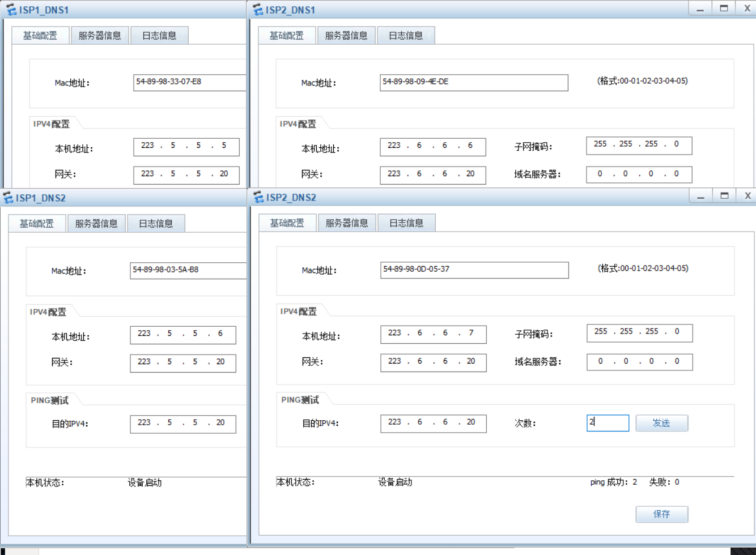Viewport: 756px width, 555px height.
Task: Open 基础配置 tab in ISP1_DNS1 window
Action: 40,35
